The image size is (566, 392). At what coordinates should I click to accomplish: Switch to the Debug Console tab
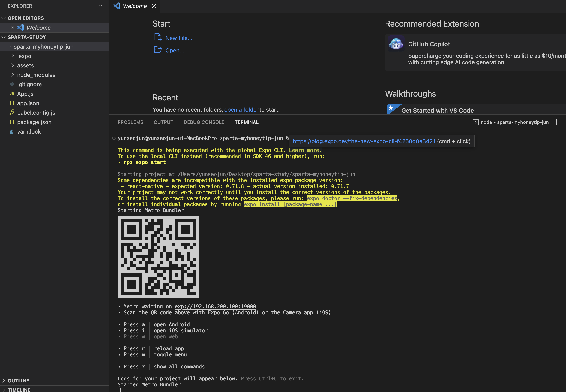pos(204,122)
